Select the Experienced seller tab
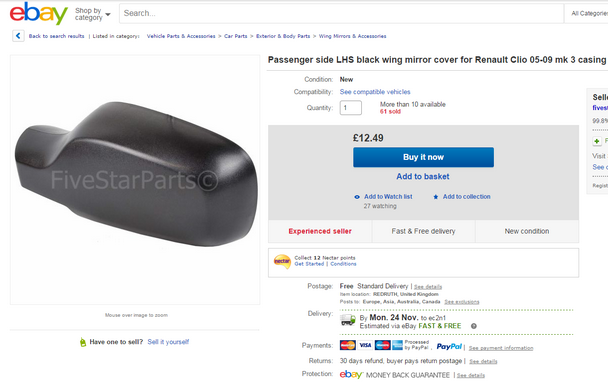The image size is (608, 383). 320,231
